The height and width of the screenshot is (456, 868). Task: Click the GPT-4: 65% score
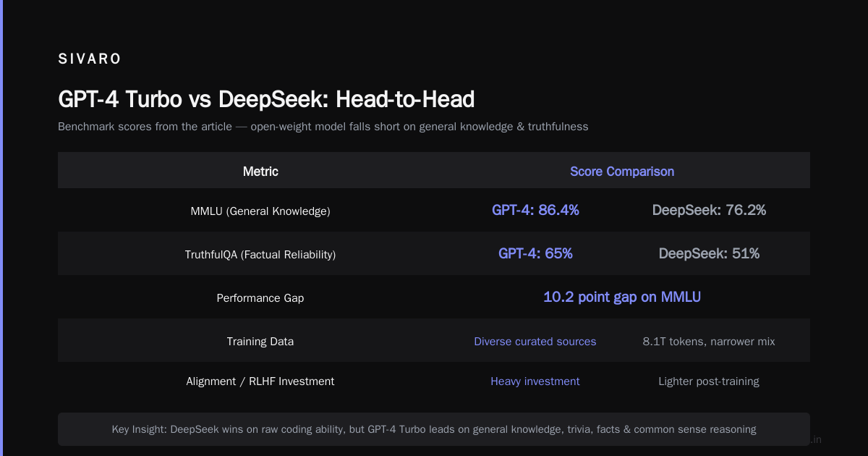pos(535,253)
